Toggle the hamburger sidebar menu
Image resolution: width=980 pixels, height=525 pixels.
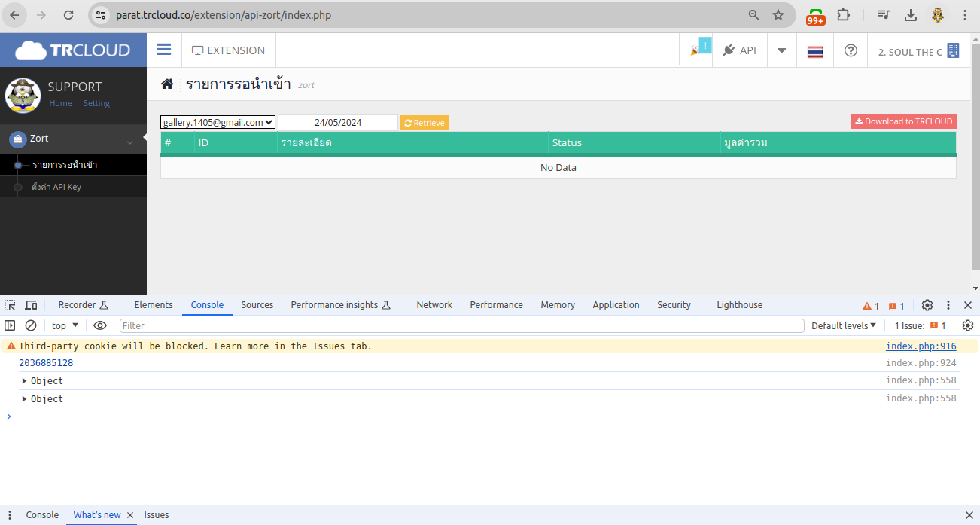pos(164,50)
